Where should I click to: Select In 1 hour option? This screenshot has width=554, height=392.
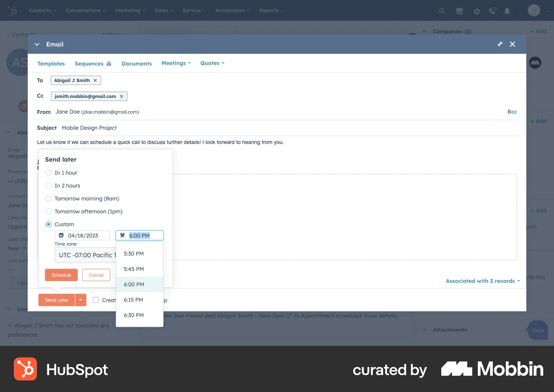click(x=48, y=173)
